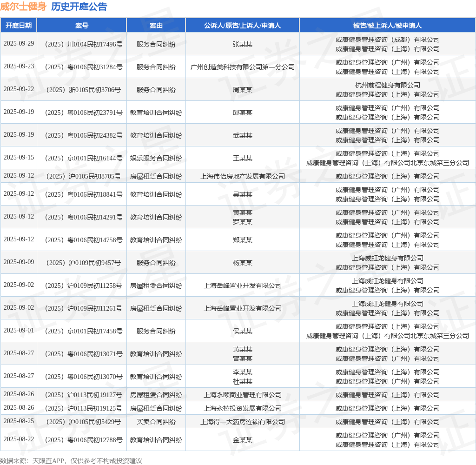
Task: Click the date 2025-09-09
Action: click(19, 262)
